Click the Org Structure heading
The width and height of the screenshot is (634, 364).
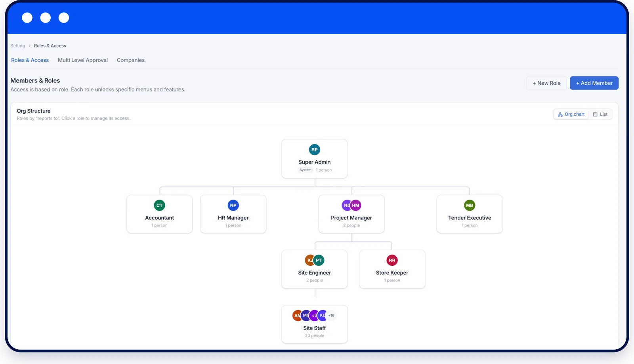pos(34,111)
